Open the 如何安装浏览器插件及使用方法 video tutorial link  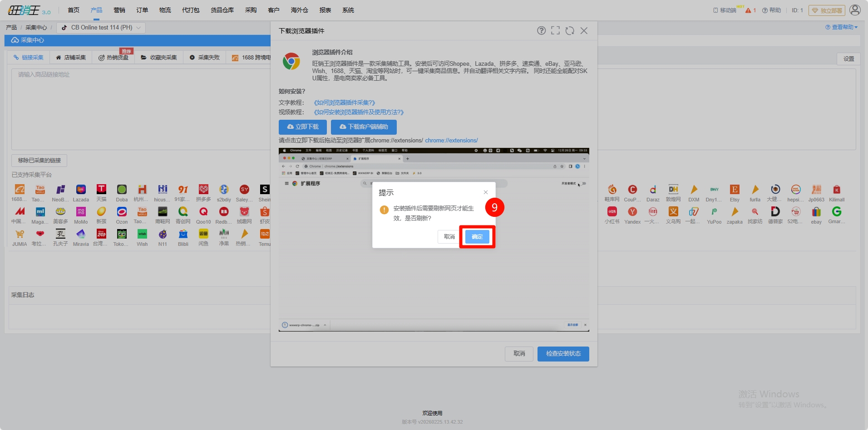(359, 112)
